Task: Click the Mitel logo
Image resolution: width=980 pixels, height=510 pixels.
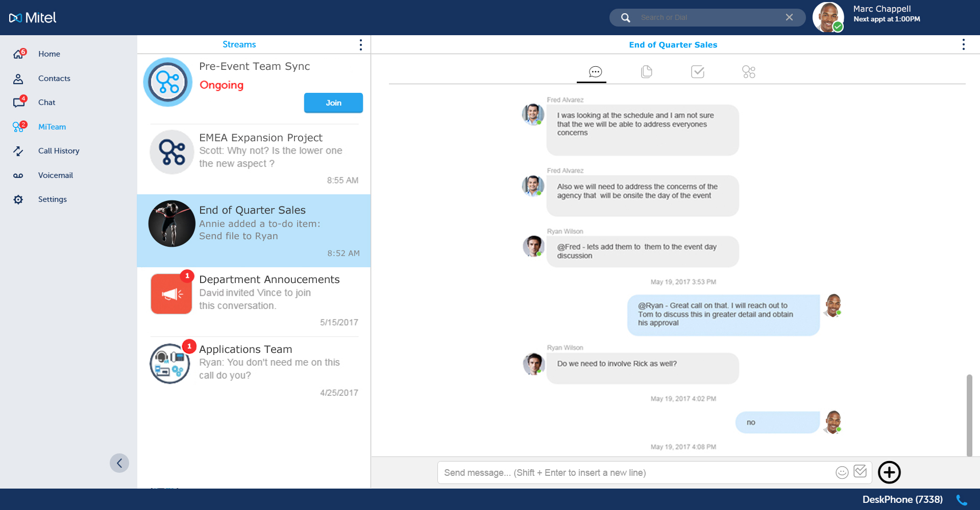Action: [33, 18]
